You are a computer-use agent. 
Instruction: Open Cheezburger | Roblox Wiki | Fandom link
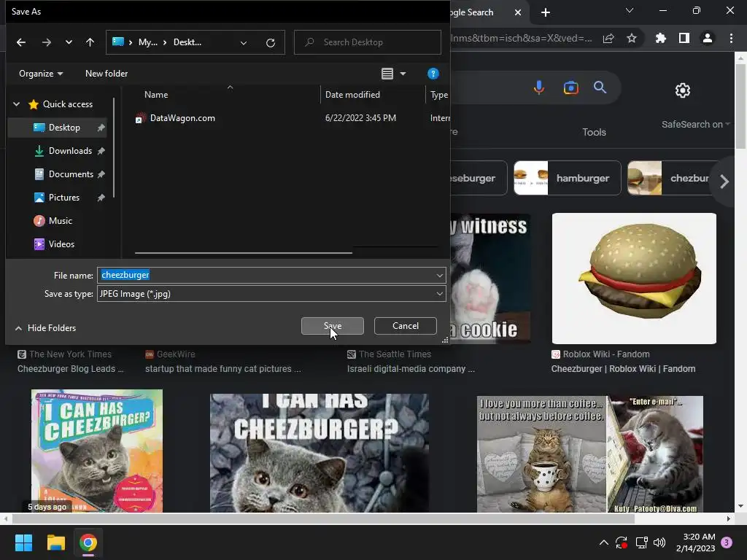point(623,369)
